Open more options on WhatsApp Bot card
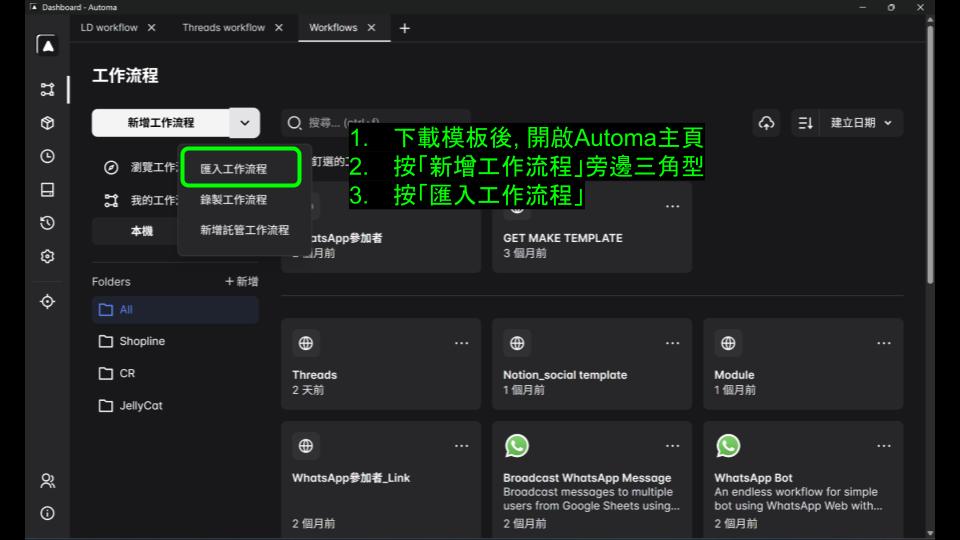This screenshot has height=540, width=960. pos(883,446)
